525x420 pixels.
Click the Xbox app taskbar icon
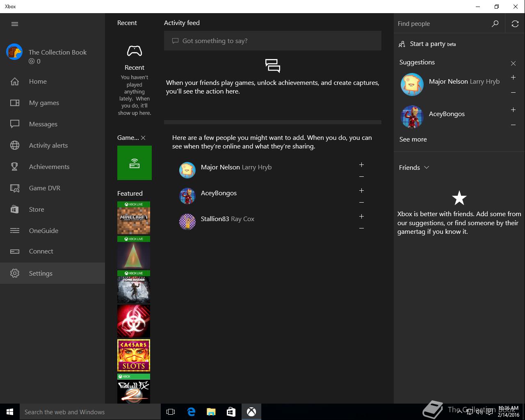click(251, 412)
